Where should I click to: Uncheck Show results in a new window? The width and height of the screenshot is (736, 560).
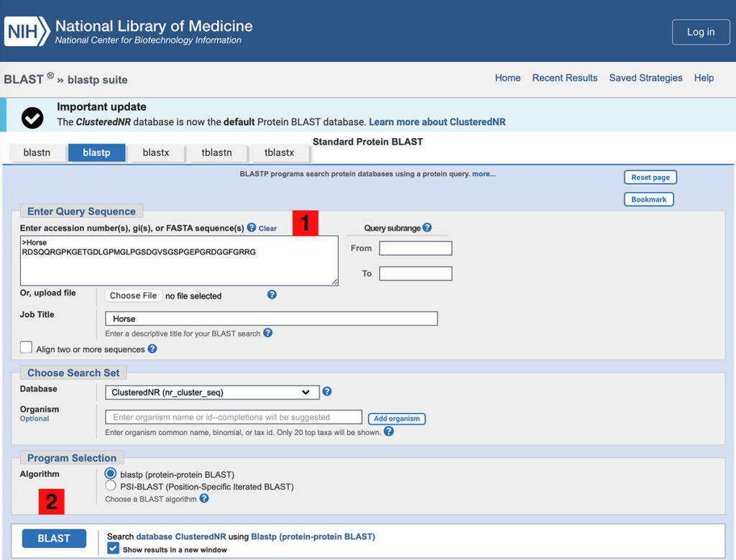[x=113, y=548]
